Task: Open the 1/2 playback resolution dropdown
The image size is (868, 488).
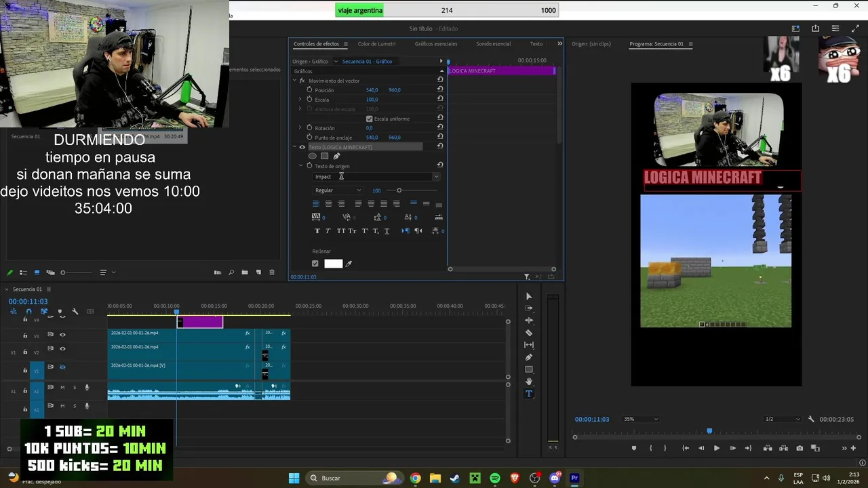Action: click(x=783, y=419)
